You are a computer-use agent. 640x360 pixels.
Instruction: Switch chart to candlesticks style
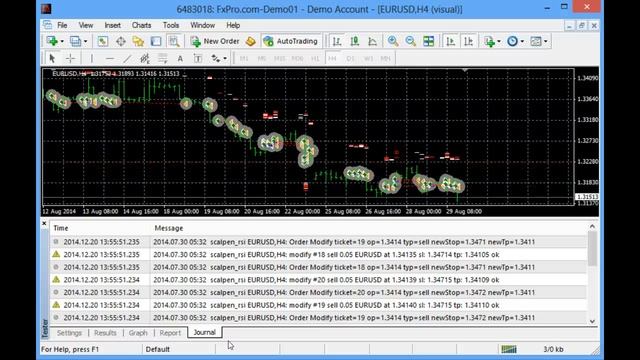tap(355, 41)
